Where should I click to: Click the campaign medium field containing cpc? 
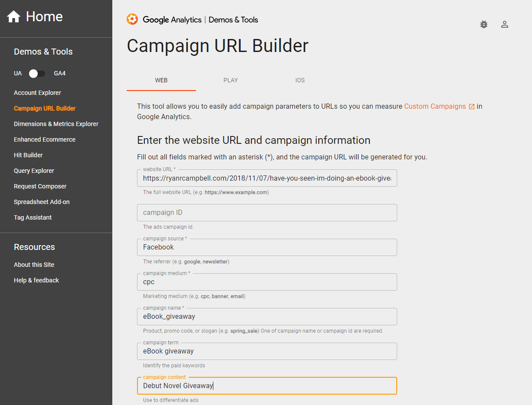coord(267,282)
